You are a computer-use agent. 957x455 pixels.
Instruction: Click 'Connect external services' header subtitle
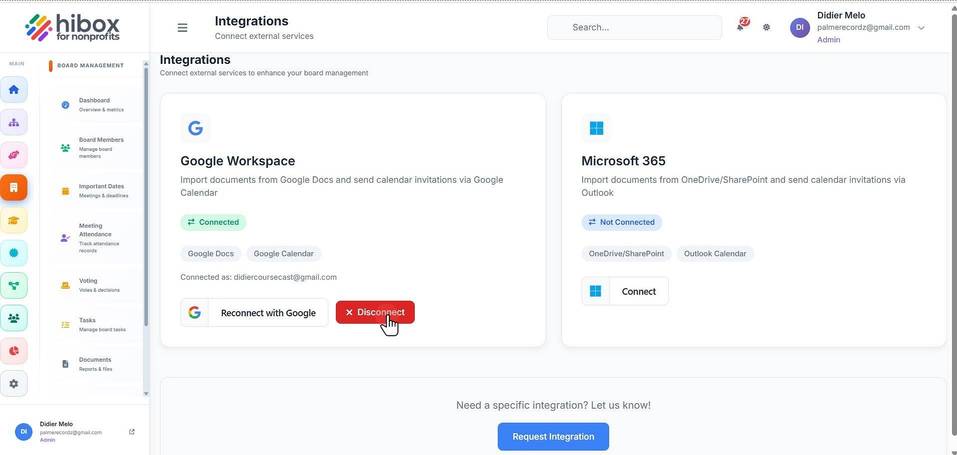[x=264, y=36]
